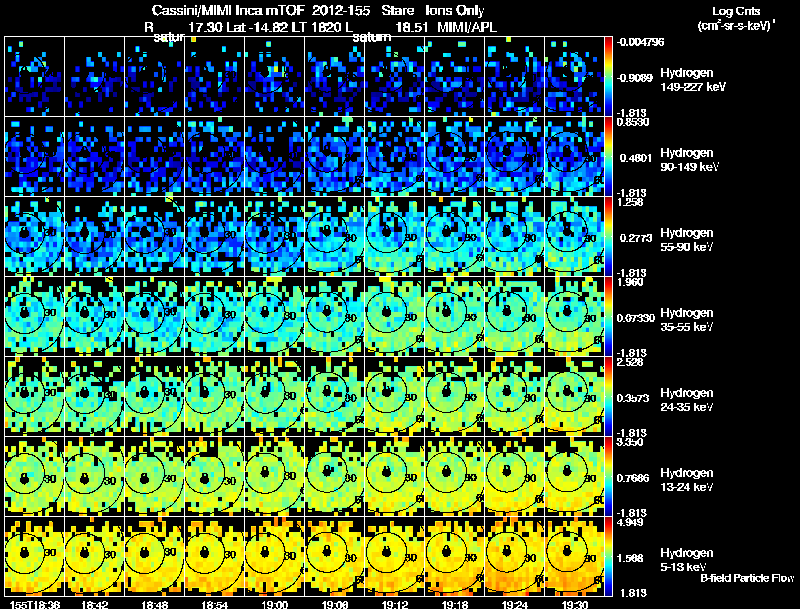800x609 pixels.
Task: Click the '4.949' colorbar value
Action: 630,523
